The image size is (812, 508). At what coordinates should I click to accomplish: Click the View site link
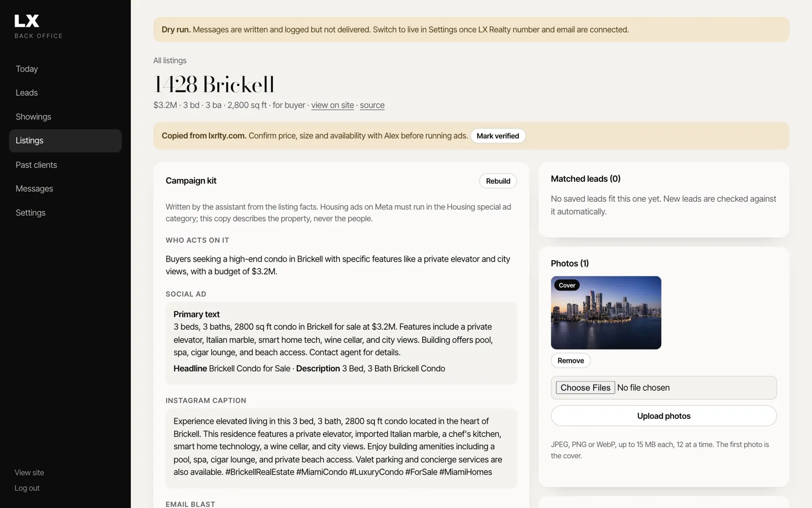pos(29,472)
